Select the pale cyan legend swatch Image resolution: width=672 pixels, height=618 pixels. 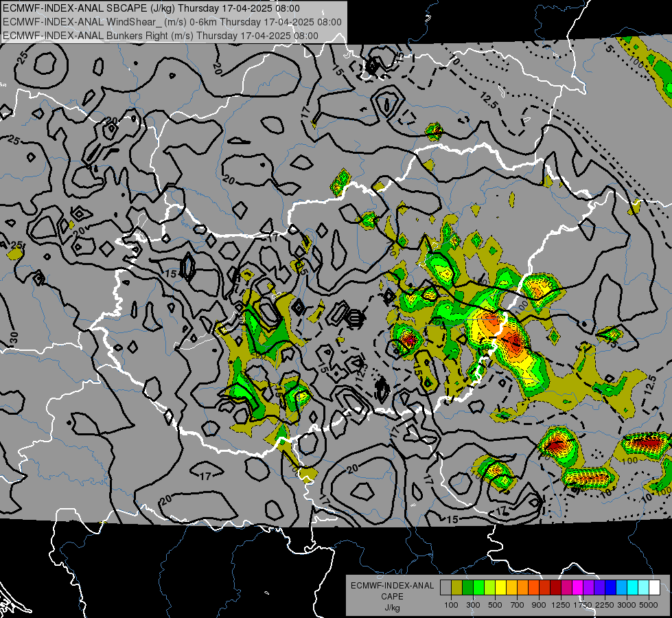[644, 587]
